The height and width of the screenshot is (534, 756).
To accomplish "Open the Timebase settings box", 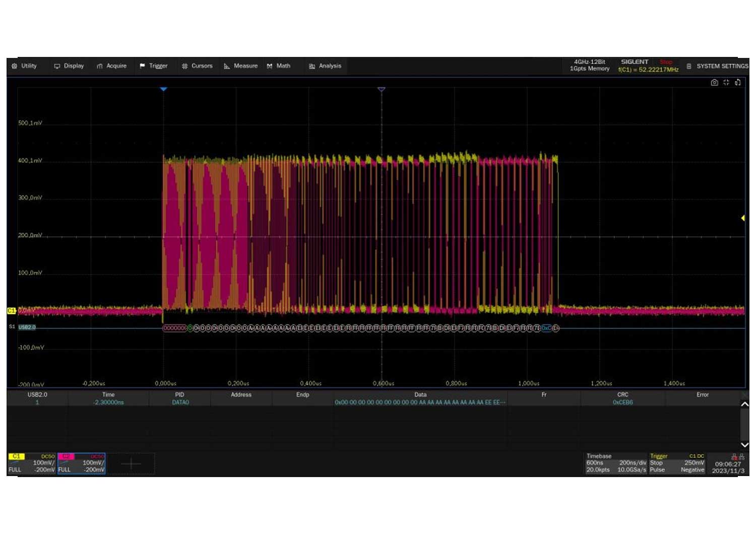I will (x=615, y=463).
